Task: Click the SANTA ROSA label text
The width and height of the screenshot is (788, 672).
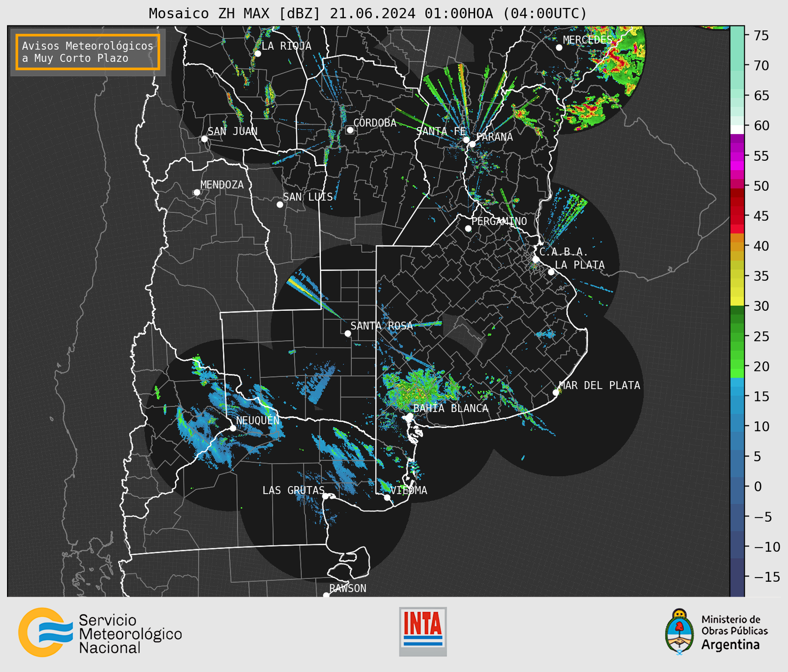Action: (x=382, y=326)
